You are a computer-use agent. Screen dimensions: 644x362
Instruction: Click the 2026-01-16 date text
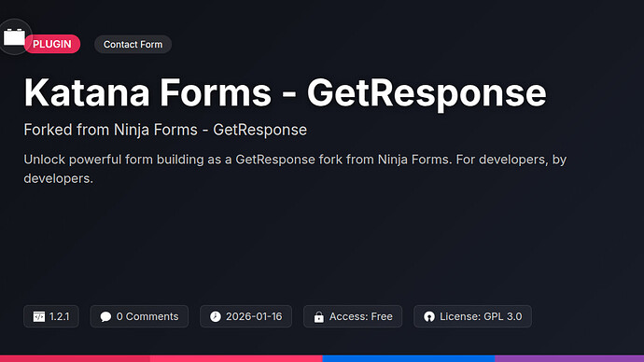click(x=254, y=316)
